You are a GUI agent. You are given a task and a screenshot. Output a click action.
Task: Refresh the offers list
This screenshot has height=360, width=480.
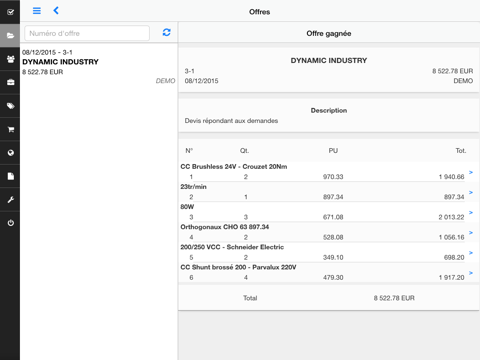[166, 32]
